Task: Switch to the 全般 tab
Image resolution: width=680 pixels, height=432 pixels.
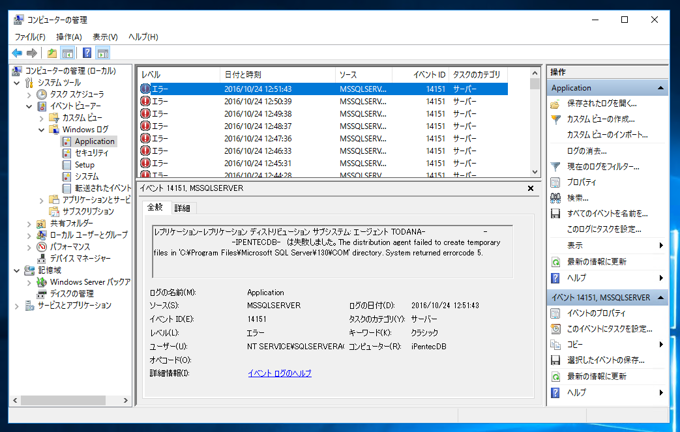Action: pyautogui.click(x=155, y=207)
